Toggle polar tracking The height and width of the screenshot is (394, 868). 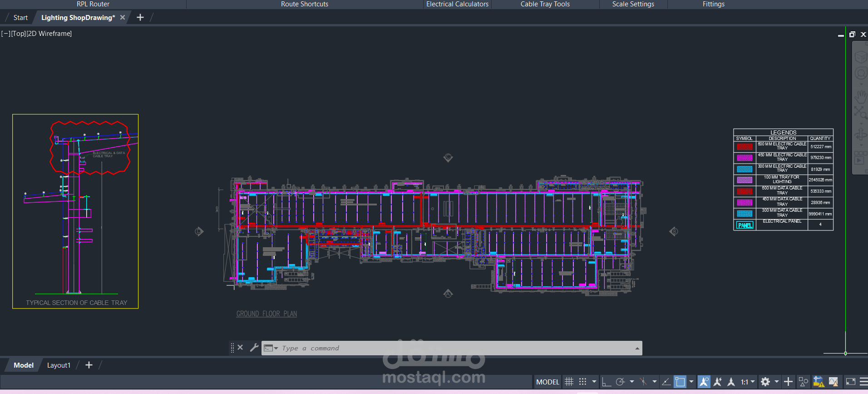pyautogui.click(x=620, y=382)
